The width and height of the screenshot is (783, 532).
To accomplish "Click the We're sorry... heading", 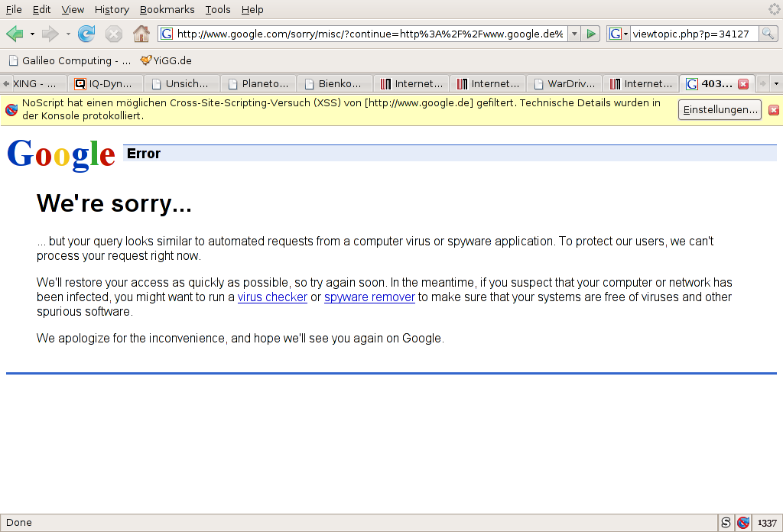I will [x=114, y=203].
